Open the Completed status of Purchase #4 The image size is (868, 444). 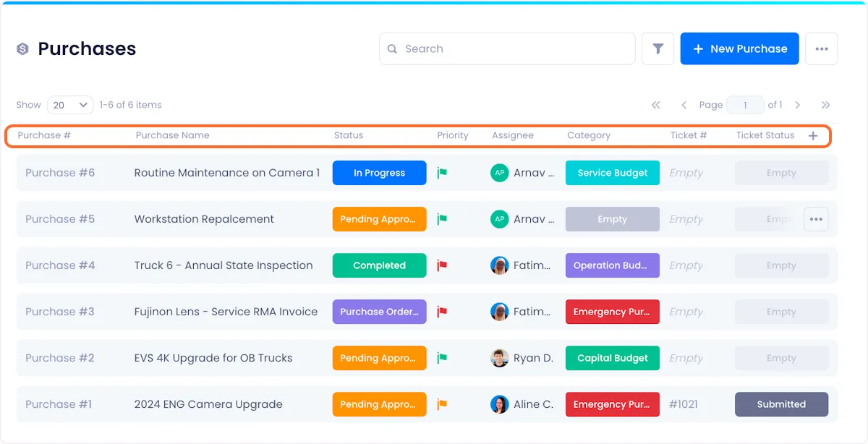[380, 265]
